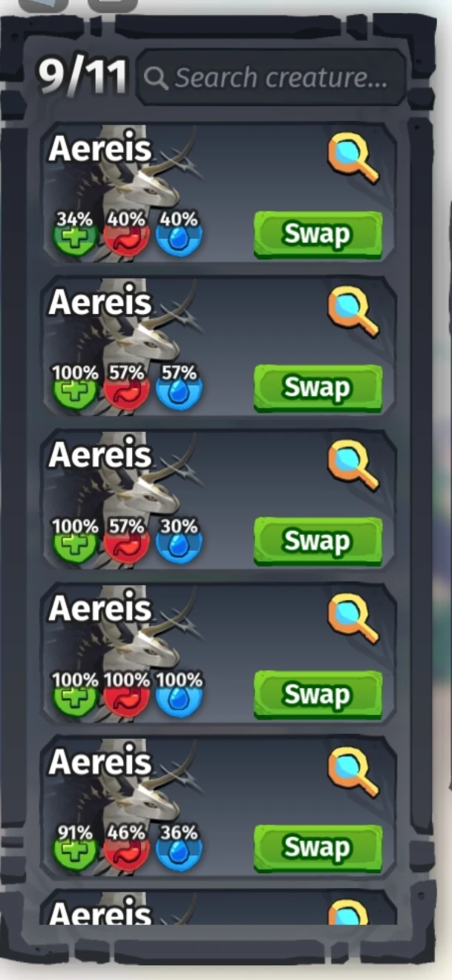Click the 34% health icon
Viewport: 452px width, 980px height.
click(x=74, y=238)
